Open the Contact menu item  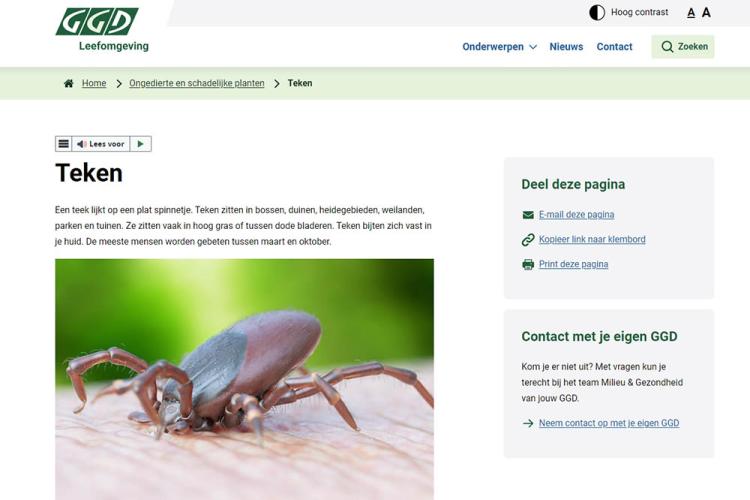[614, 47]
